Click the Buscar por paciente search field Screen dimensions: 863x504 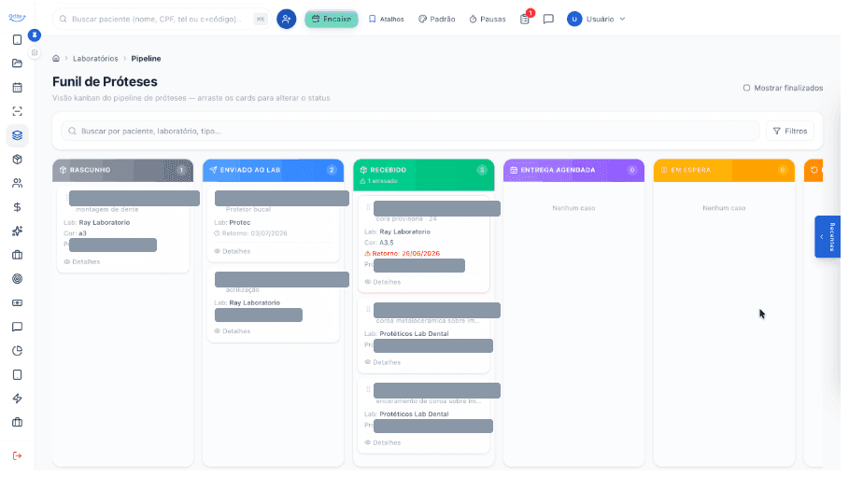410,131
